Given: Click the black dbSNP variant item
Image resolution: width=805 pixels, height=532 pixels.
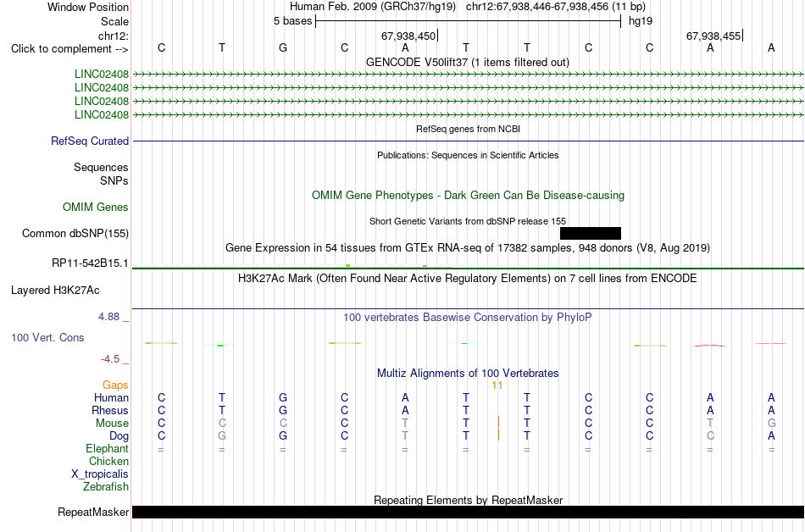Looking at the screenshot, I should tap(591, 234).
